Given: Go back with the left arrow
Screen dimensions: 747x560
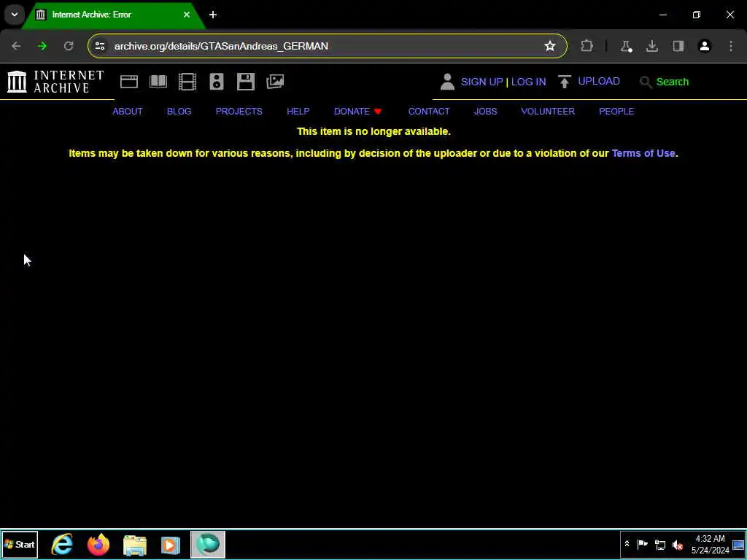Looking at the screenshot, I should point(16,46).
